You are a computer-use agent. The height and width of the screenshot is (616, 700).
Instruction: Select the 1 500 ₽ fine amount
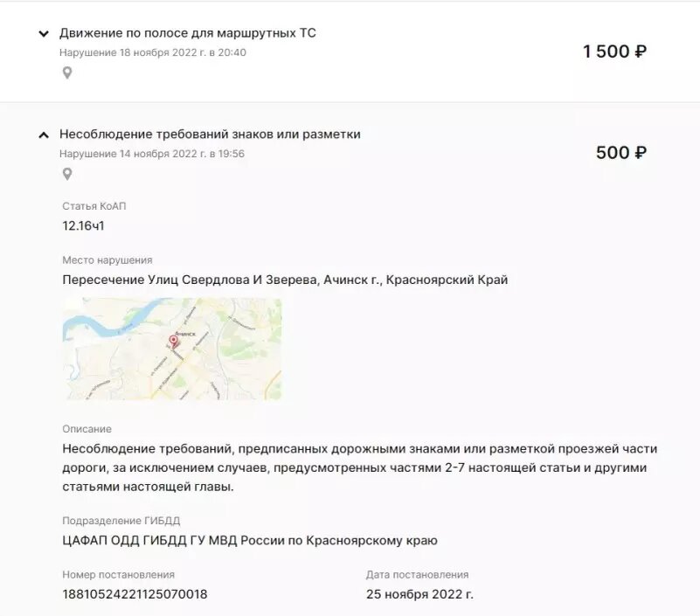(x=613, y=51)
